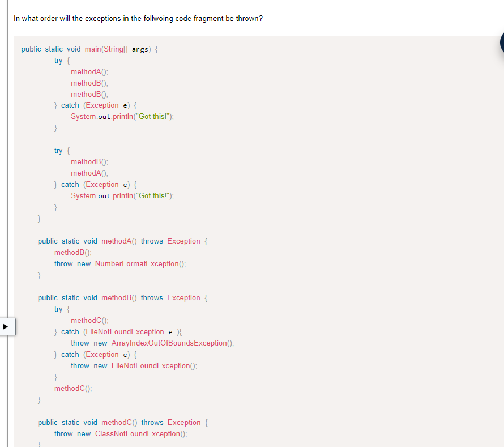
Task: Click the second try keyword
Action: click(58, 150)
